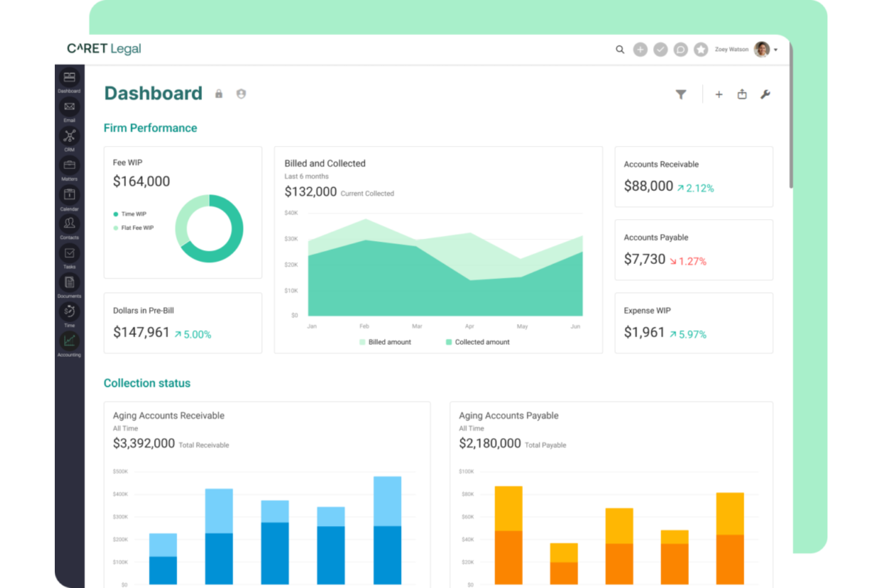Toggle the Collected amount legend item
This screenshot has height=588, width=882.
pyautogui.click(x=477, y=341)
